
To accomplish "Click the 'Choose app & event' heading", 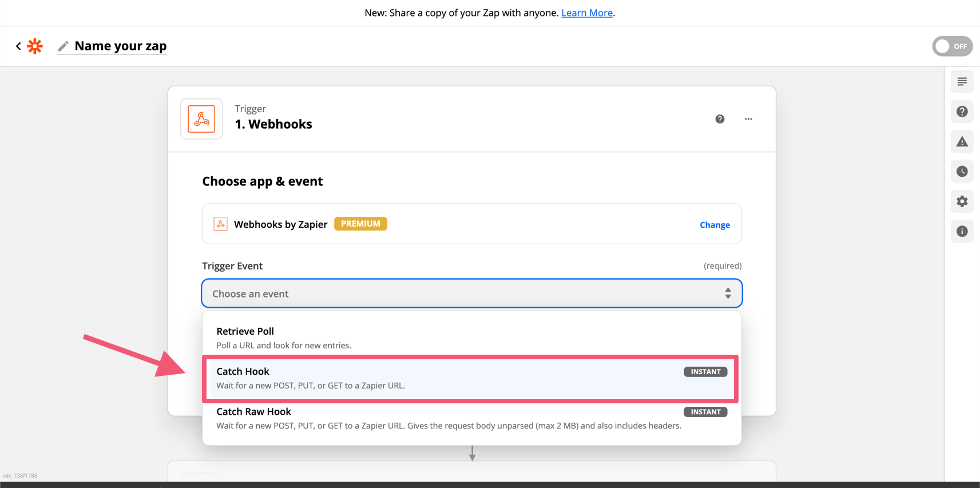I will tap(263, 181).
